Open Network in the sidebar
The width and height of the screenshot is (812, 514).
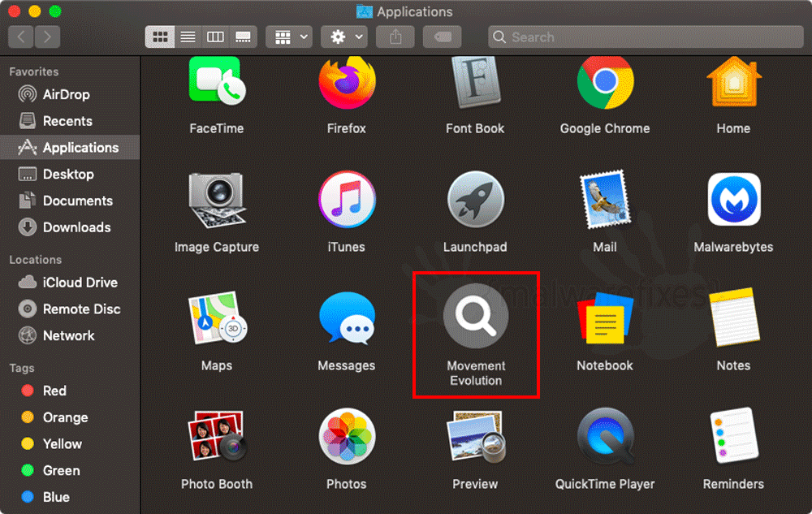tap(70, 335)
